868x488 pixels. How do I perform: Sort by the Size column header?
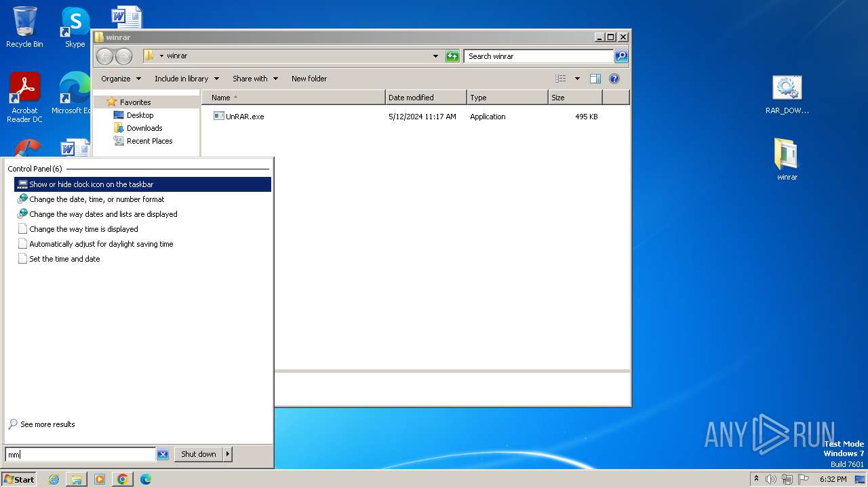pyautogui.click(x=575, y=98)
